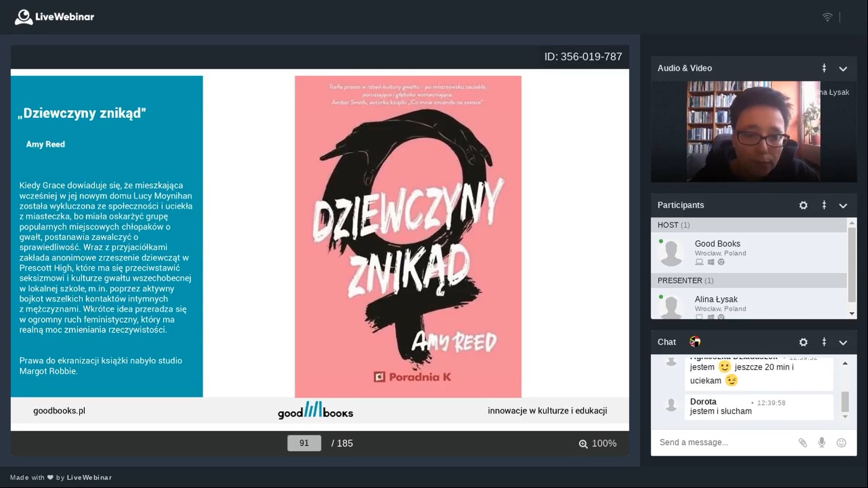This screenshot has height=488, width=868.
Task: Collapse the Chat panel
Action: coord(843,343)
